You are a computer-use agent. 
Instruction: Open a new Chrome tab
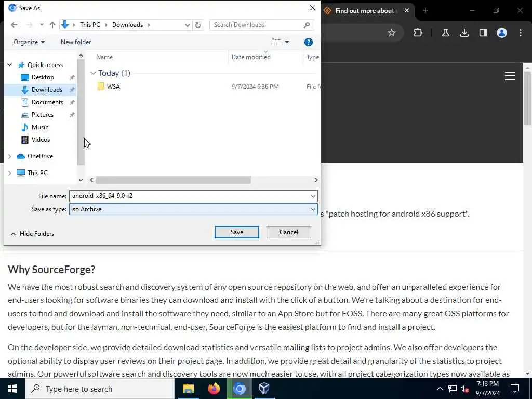425,10
